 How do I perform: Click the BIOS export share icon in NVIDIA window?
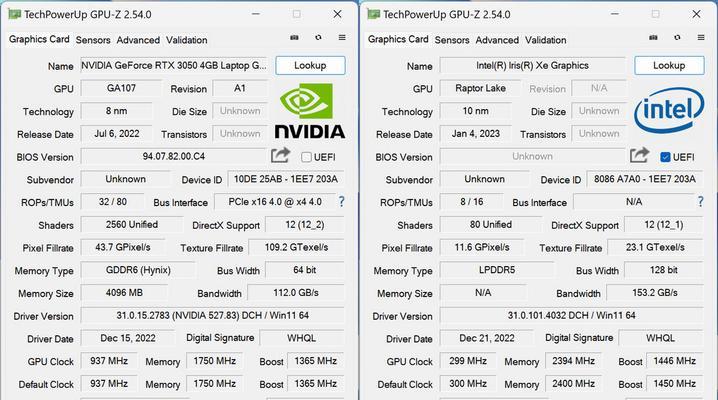click(x=280, y=156)
